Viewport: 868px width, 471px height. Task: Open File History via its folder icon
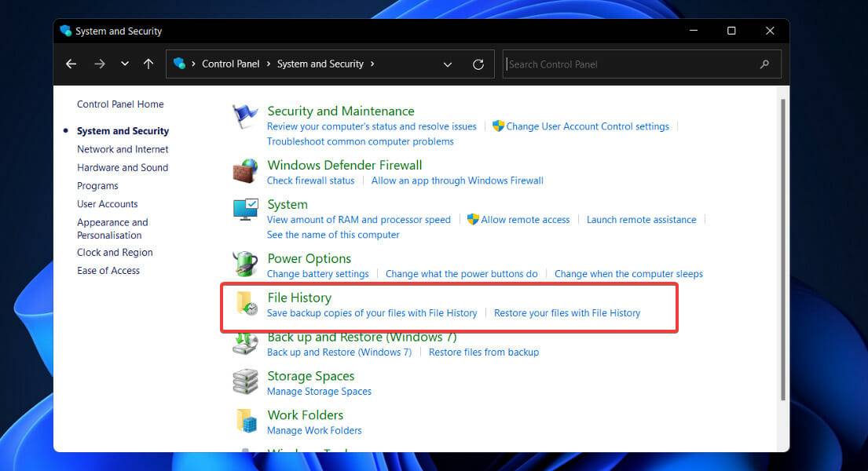pos(247,305)
